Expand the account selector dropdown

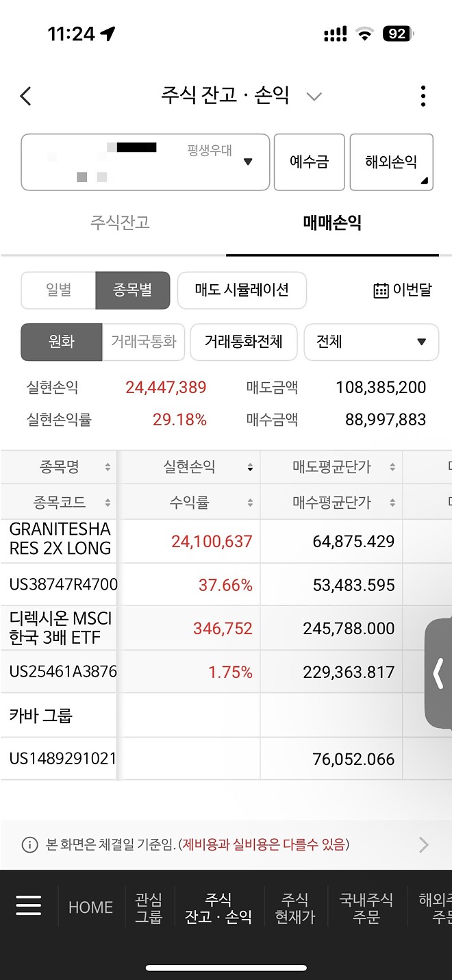tap(250, 162)
